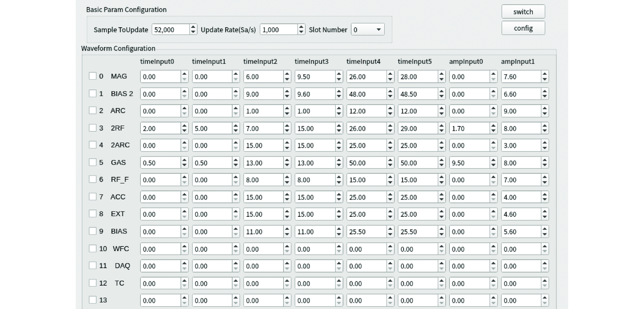Click 2RF timeInput5 field showing 29.00
The width and height of the screenshot is (644, 309).
tap(418, 128)
